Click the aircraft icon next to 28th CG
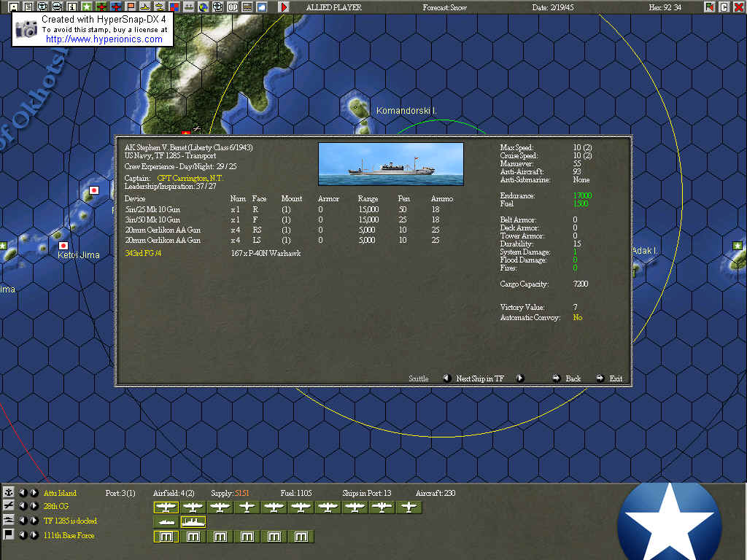The height and width of the screenshot is (560, 747). coord(8,507)
